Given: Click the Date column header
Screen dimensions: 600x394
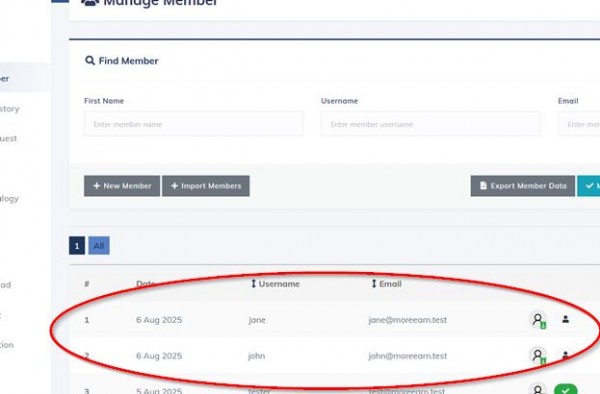Looking at the screenshot, I should (146, 284).
